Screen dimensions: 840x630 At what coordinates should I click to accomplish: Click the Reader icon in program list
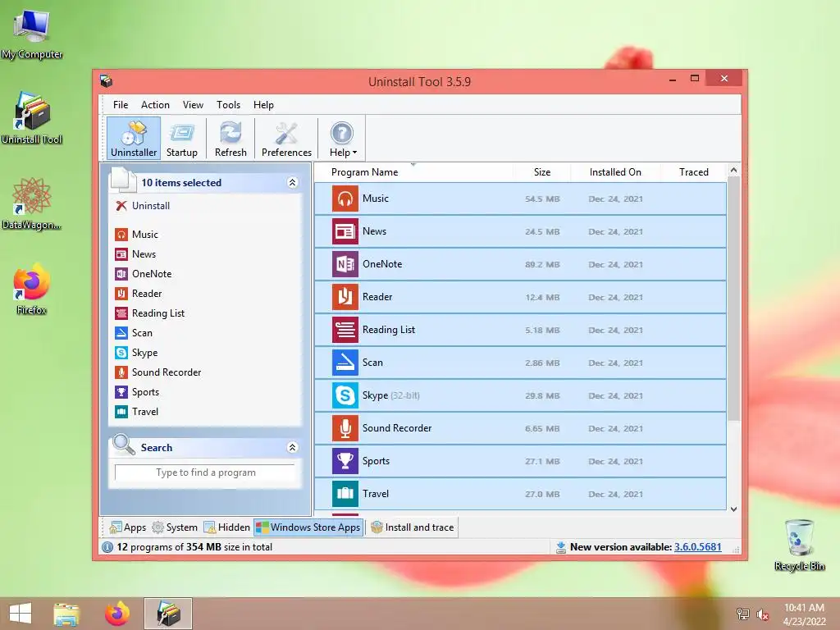pyautogui.click(x=345, y=297)
